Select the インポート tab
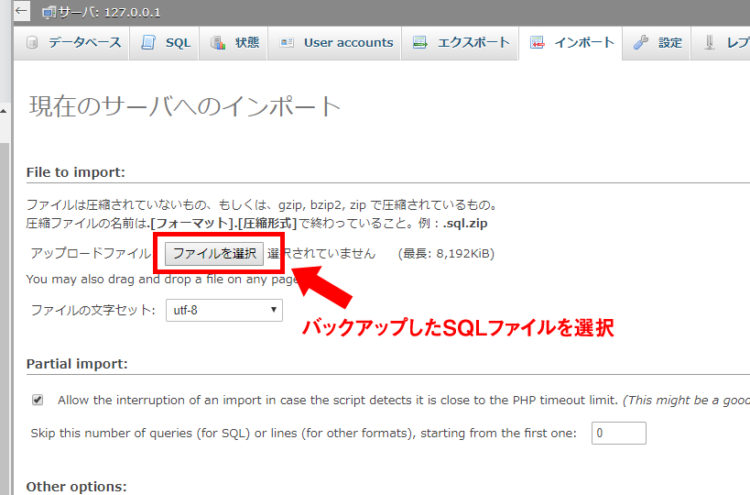This screenshot has width=750, height=495. (584, 43)
